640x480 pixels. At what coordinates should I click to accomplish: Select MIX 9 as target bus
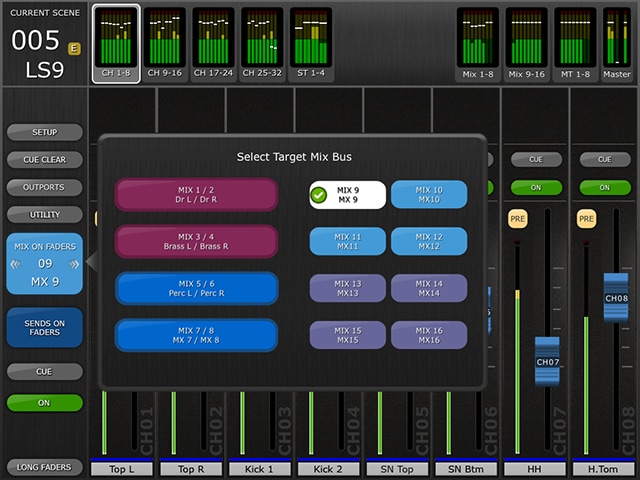(346, 195)
